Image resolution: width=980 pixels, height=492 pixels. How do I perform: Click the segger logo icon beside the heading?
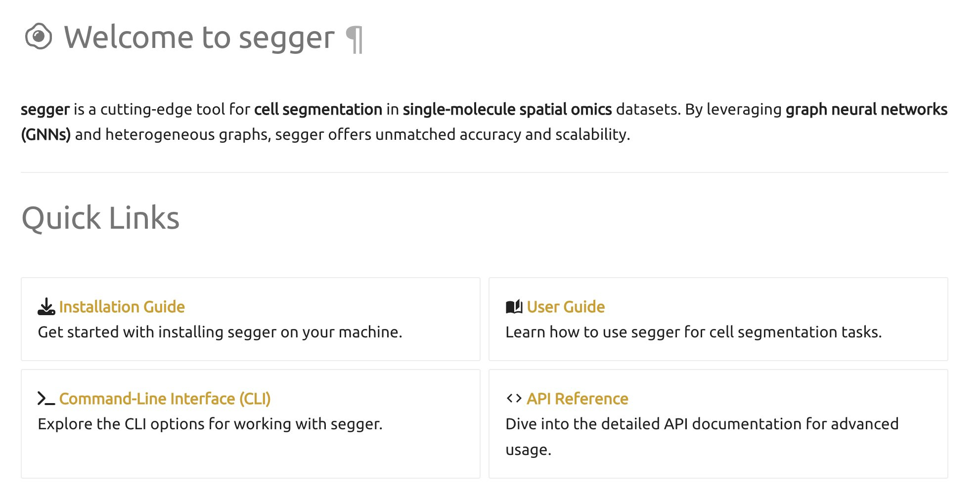[39, 37]
